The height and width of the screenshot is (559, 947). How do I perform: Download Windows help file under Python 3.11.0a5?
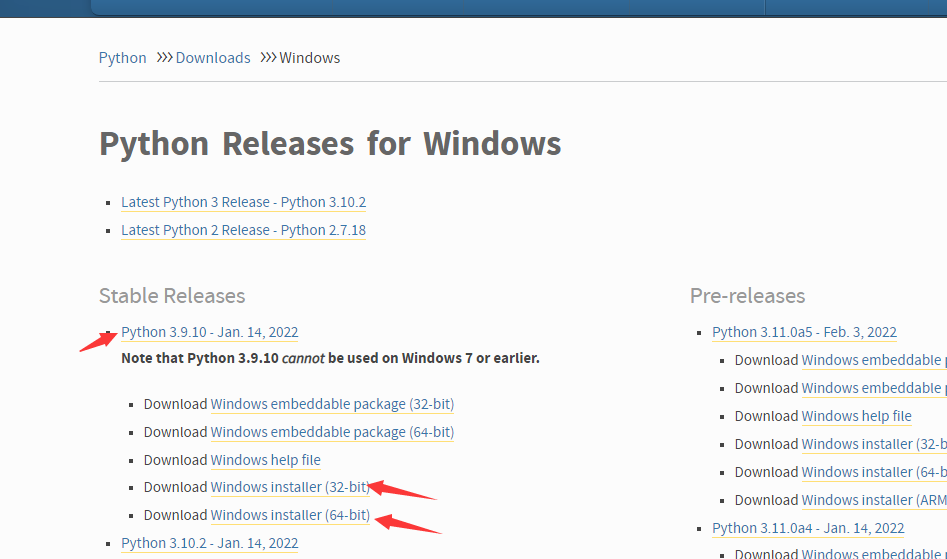pos(856,416)
